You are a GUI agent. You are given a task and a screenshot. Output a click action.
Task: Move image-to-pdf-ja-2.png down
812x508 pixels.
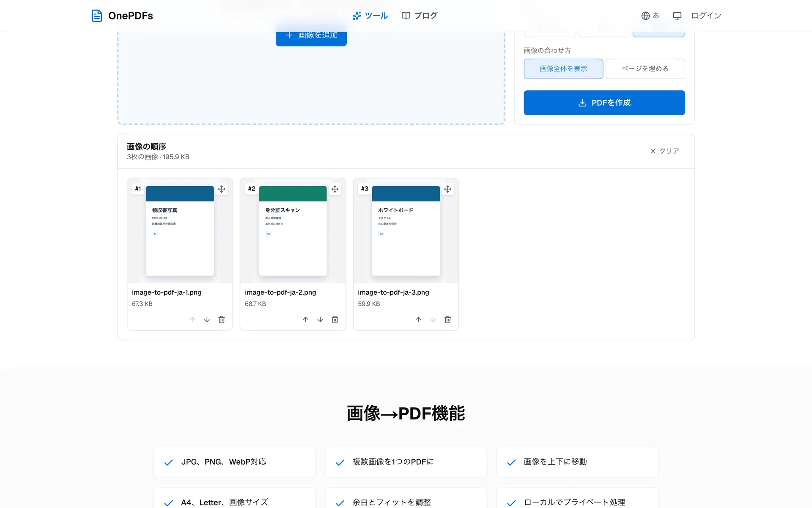pos(320,320)
